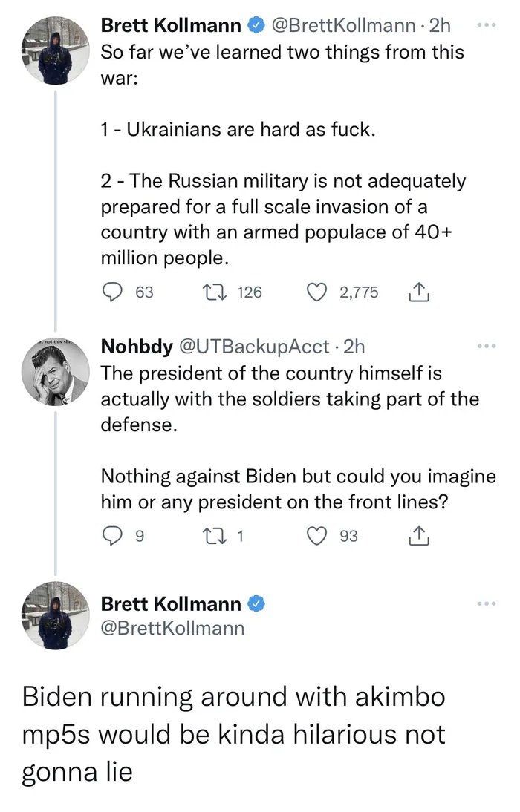
Task: Open more options on bottom Kollmann tweet
Action: tap(486, 603)
